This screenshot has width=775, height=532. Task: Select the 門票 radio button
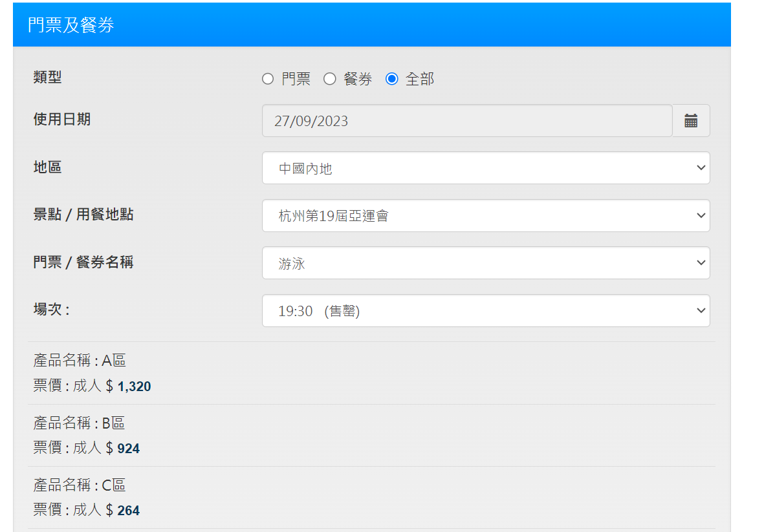point(268,79)
